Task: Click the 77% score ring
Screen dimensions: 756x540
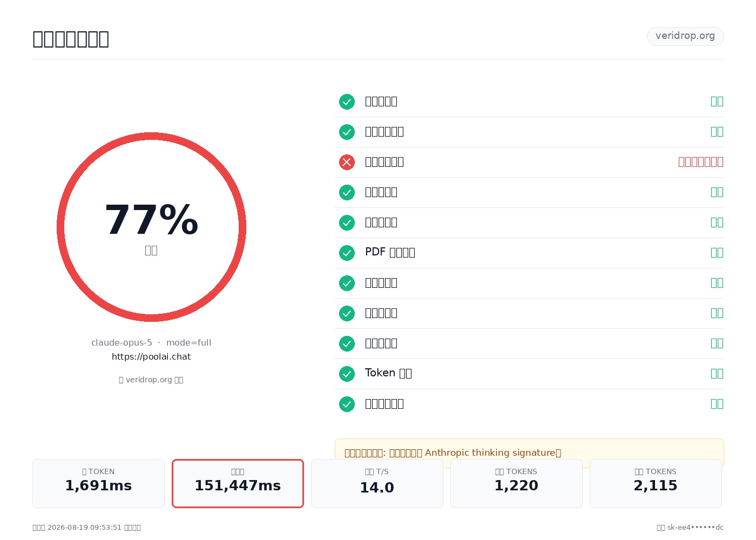Action: pos(151,227)
